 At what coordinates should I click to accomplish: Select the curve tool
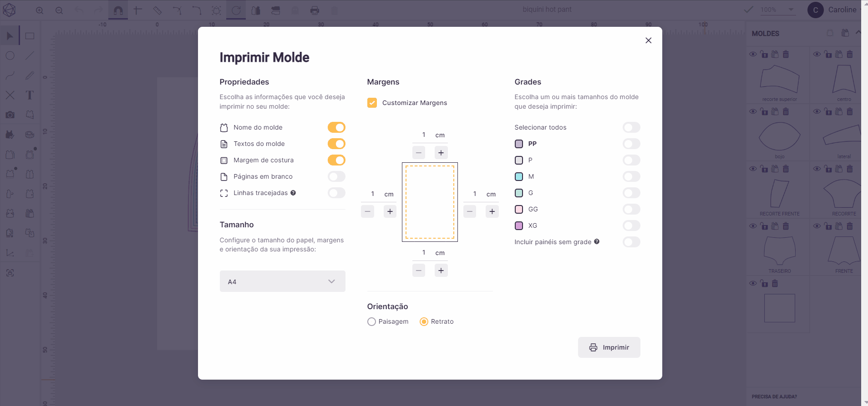(x=10, y=75)
